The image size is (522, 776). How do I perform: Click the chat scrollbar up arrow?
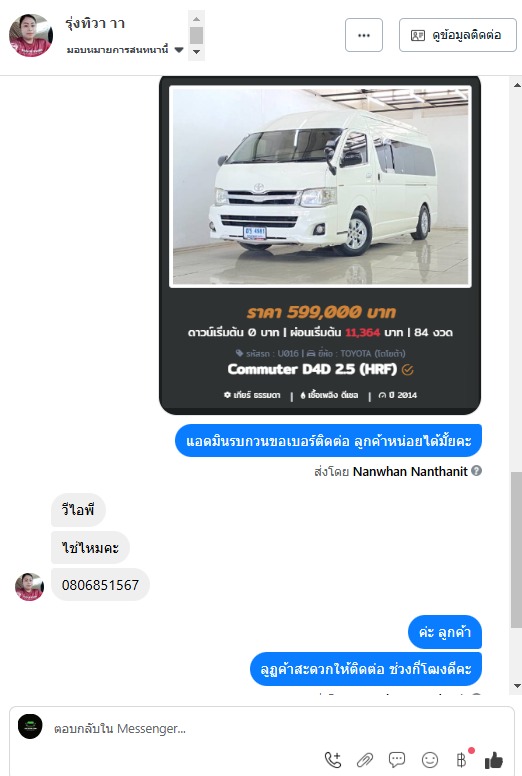click(x=517, y=85)
